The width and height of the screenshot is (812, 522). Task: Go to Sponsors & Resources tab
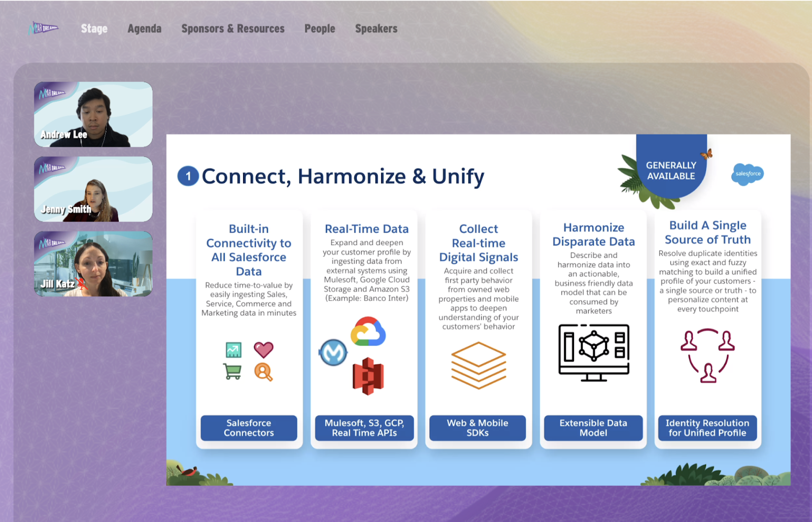[233, 28]
